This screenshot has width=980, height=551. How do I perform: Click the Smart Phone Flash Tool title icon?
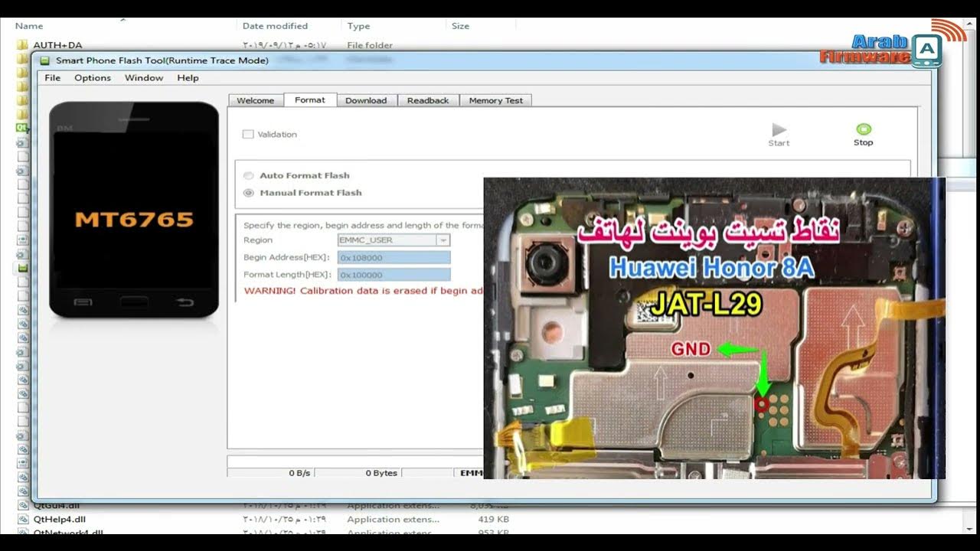(x=45, y=60)
